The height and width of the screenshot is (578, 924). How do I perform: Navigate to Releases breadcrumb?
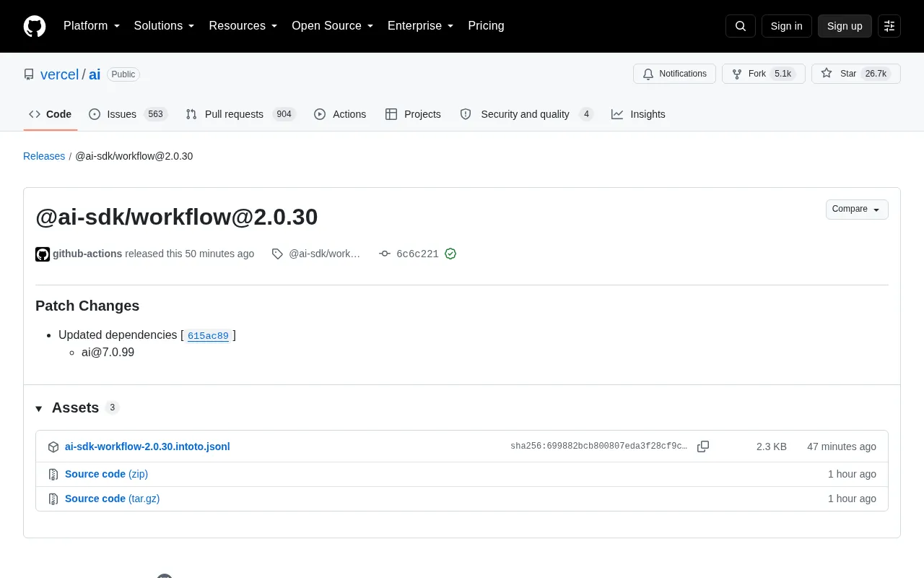[x=44, y=156]
